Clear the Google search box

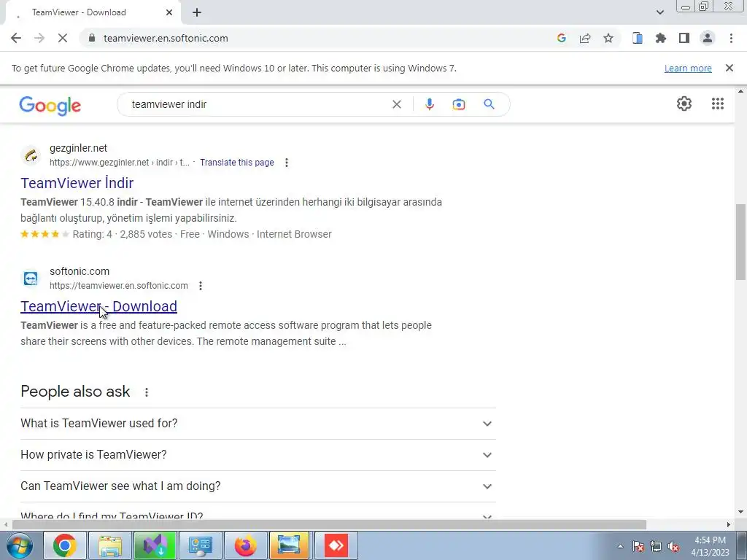[396, 104]
